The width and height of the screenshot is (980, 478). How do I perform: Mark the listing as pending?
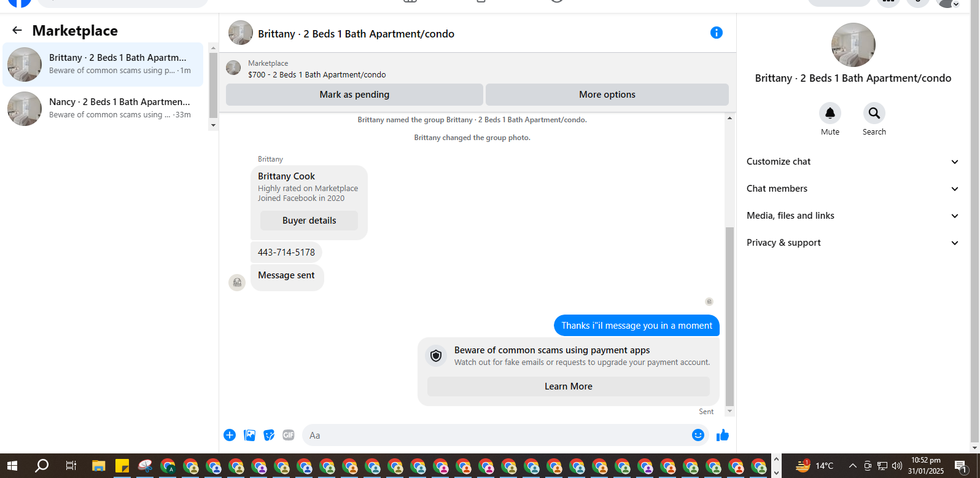[x=354, y=95]
